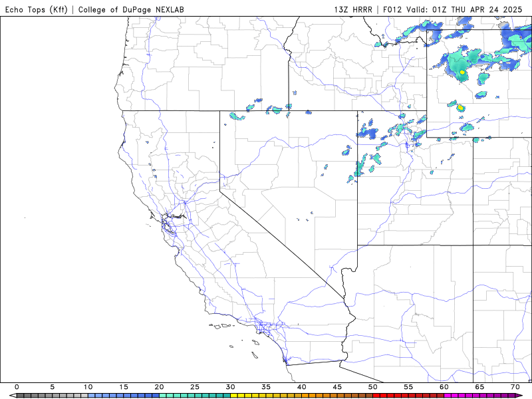This screenshot has height=399, width=532.
Task: Click the colorbar tick label "30"
Action: point(230,387)
